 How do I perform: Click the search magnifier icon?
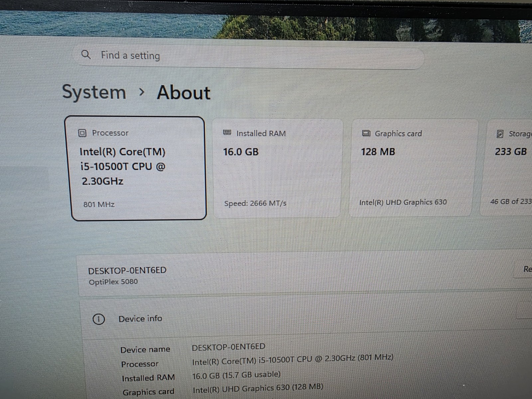pos(86,54)
